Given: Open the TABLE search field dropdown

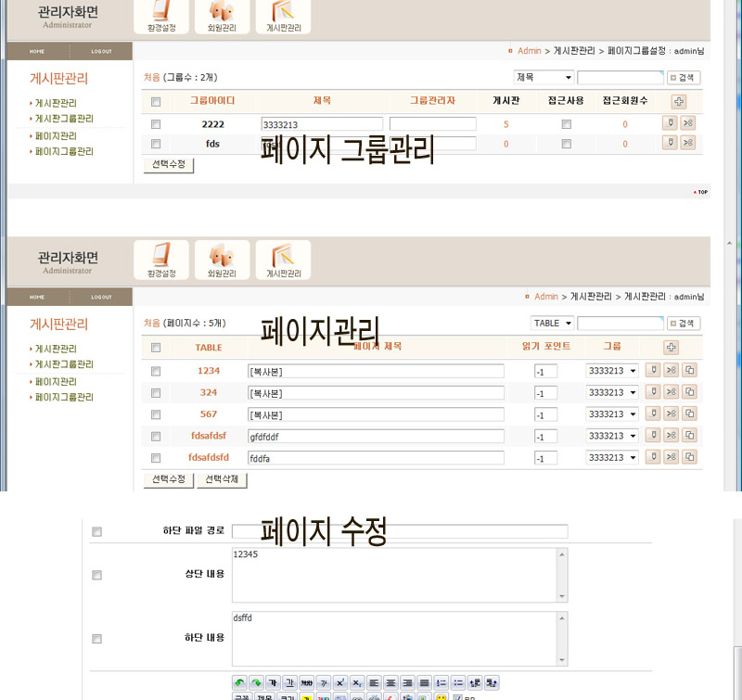Looking at the screenshot, I should click(552, 323).
